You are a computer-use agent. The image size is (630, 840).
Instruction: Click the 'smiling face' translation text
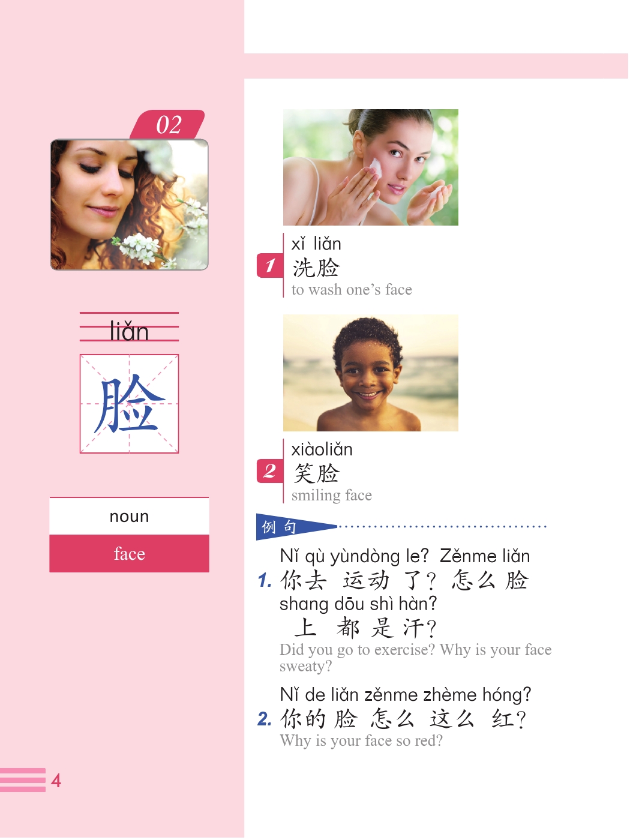pos(332,495)
